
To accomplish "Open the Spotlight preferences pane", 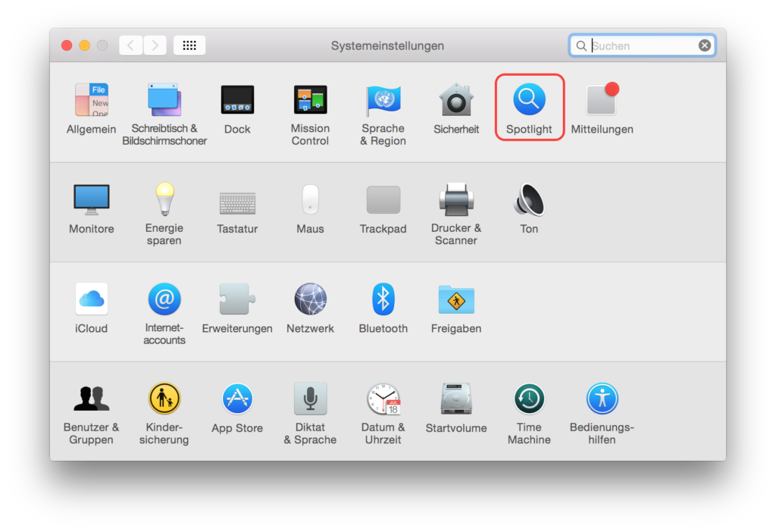I will 529,101.
